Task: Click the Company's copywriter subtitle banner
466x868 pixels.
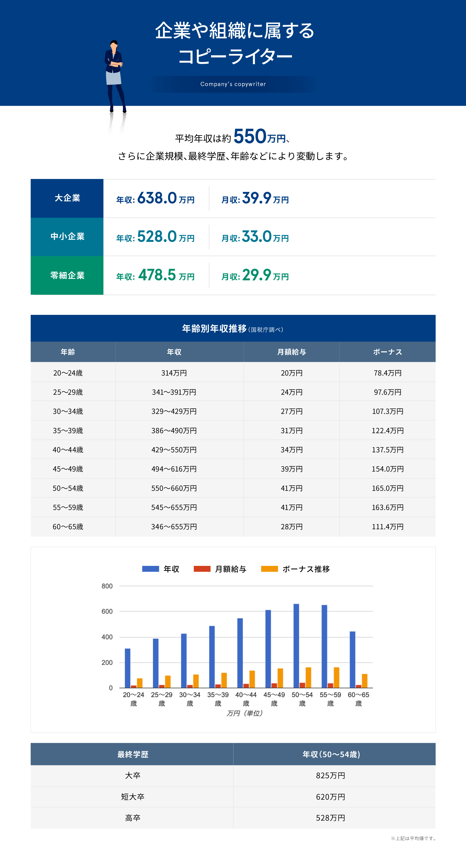Action: pyautogui.click(x=233, y=84)
